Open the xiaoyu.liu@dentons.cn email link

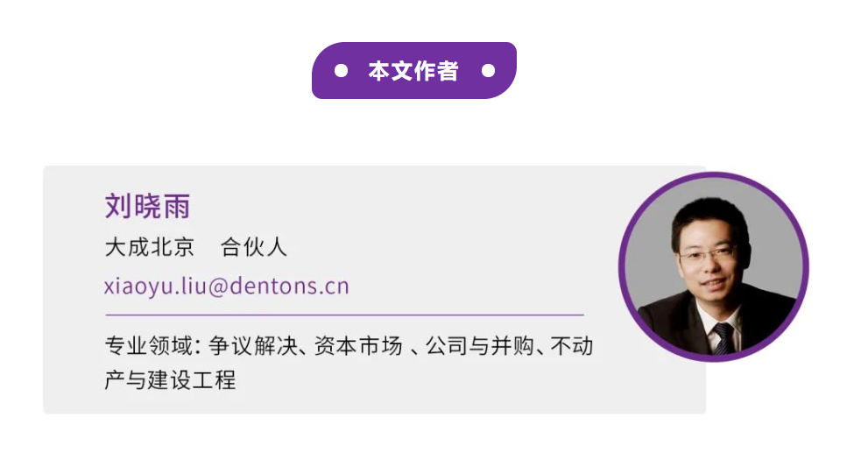click(x=227, y=287)
